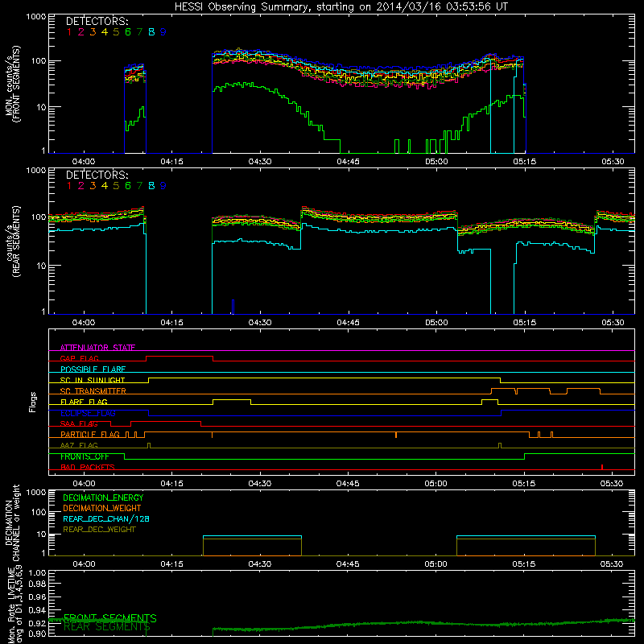Image resolution: width=644 pixels, height=644 pixels.
Task: Click counts/s (REAR SEGMENTS) axis title
Action: pos(12,242)
